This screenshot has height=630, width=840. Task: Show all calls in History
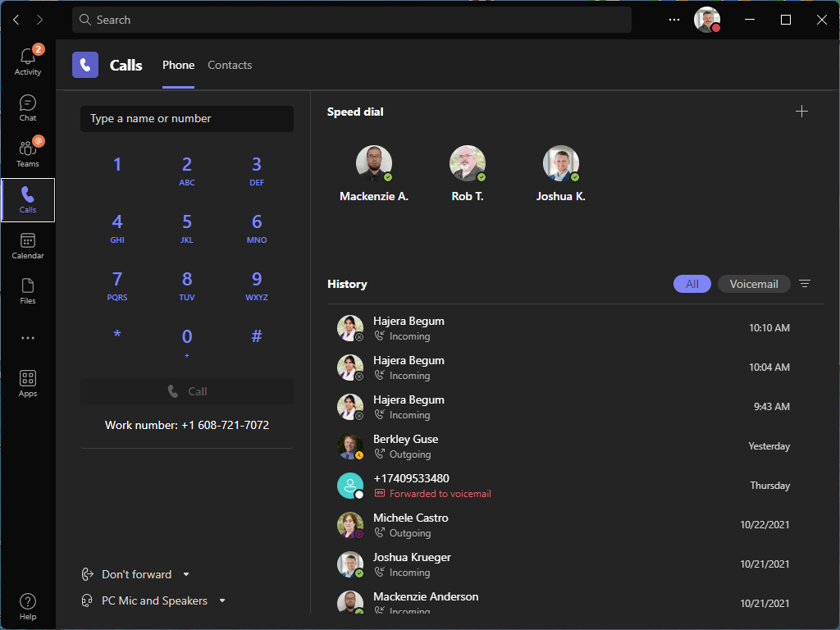(692, 283)
